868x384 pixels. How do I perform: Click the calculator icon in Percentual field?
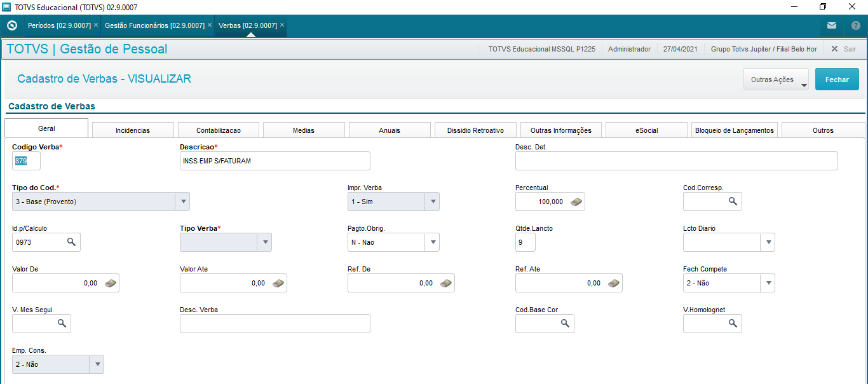tap(576, 202)
